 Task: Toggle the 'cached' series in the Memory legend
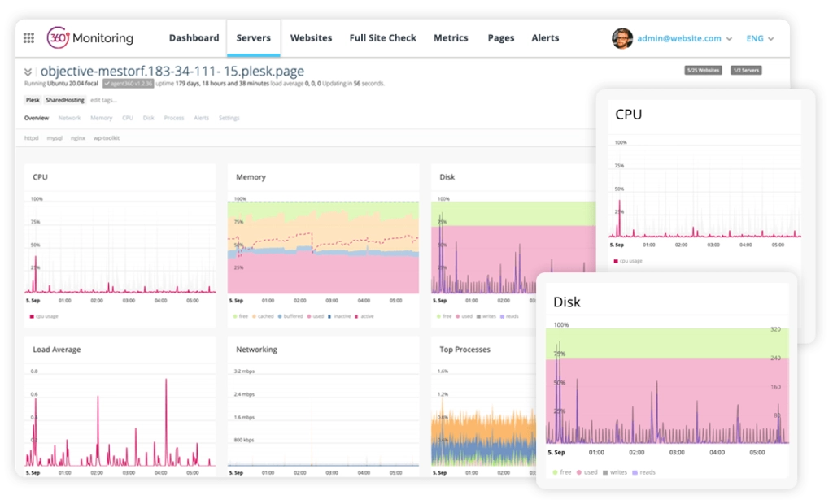click(x=266, y=316)
